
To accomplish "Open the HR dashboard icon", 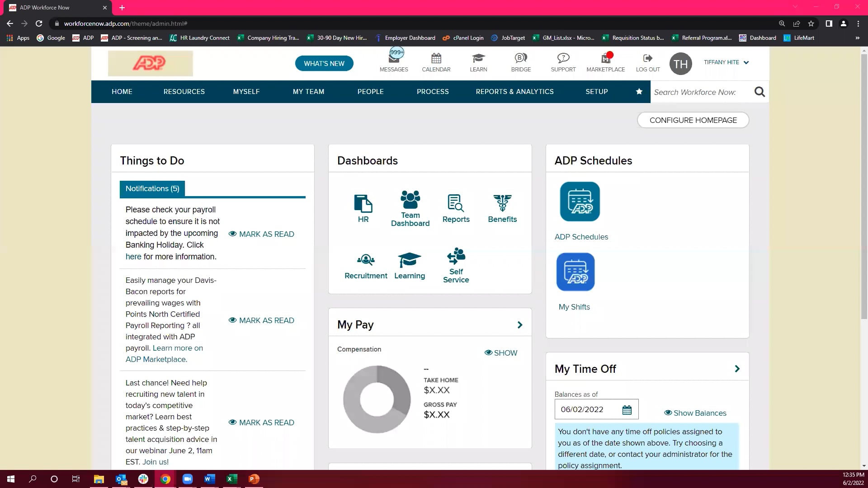I will (363, 206).
